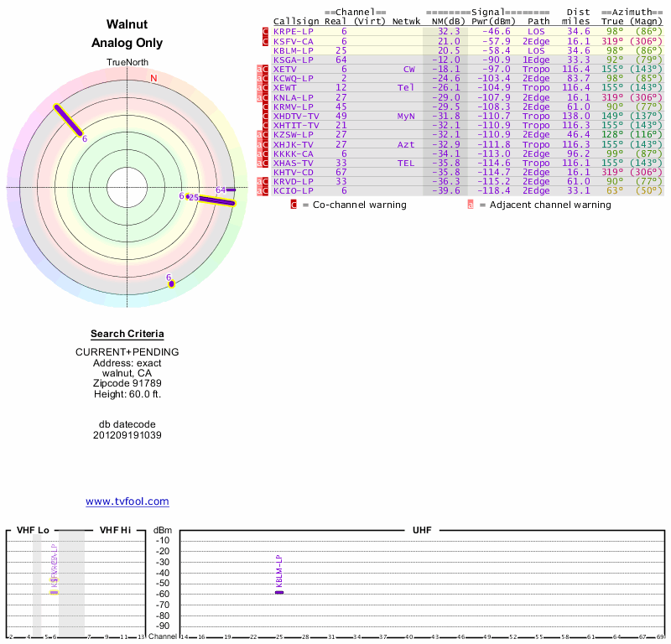
Task: Click the co-channel warning icon beside KSFV-CA
Action: pos(266,40)
